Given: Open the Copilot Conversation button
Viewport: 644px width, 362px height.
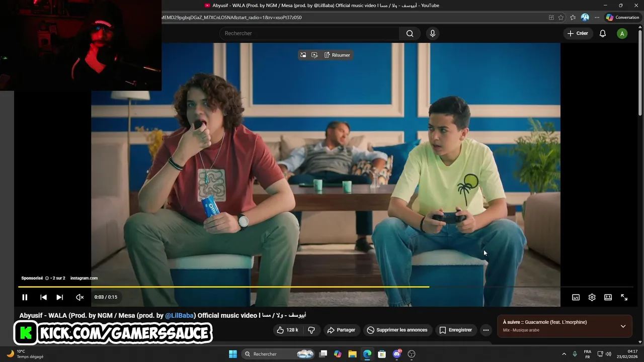Looking at the screenshot, I should point(622,18).
